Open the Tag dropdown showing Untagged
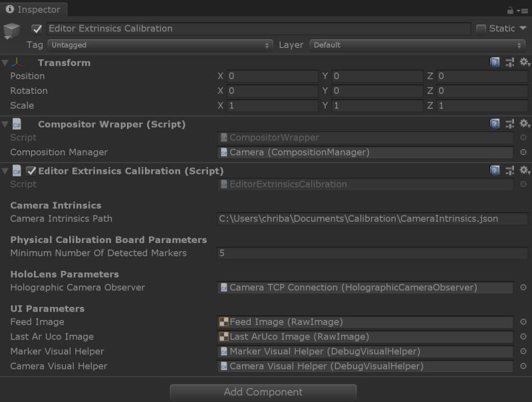 click(160, 45)
